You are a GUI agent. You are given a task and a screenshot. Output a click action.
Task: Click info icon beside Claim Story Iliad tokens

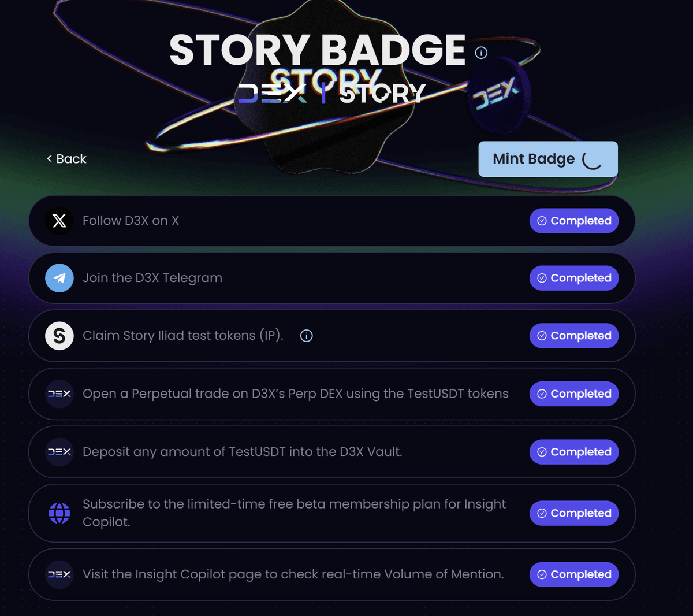tap(307, 336)
